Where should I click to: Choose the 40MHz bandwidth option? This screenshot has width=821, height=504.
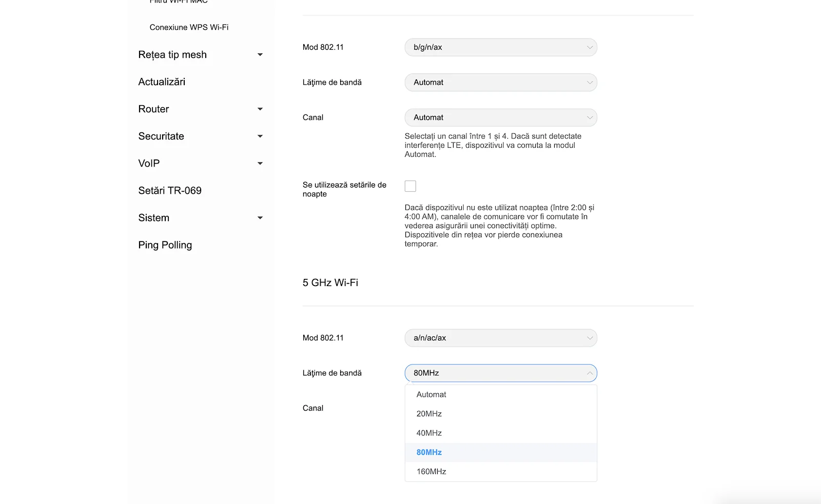pyautogui.click(x=501, y=433)
